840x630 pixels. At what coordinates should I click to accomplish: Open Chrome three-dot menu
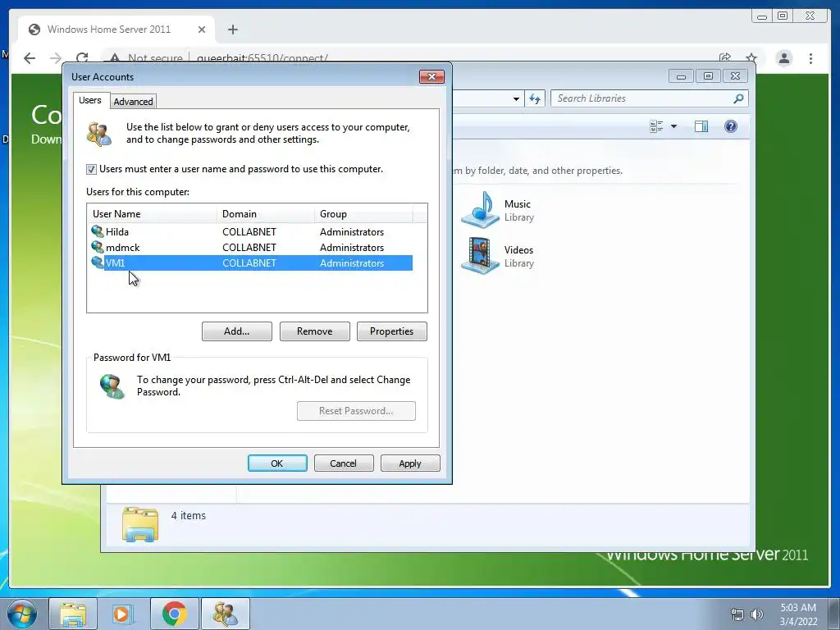(x=810, y=58)
